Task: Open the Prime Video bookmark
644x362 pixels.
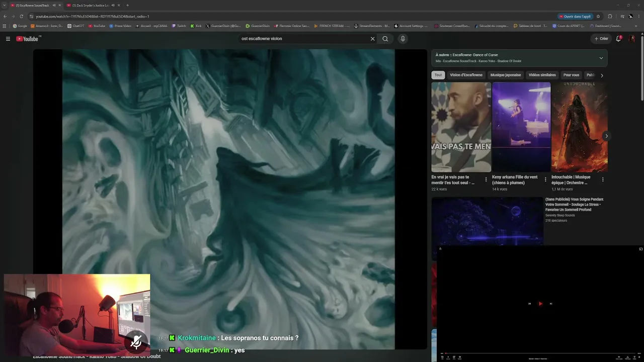Action: click(120, 26)
